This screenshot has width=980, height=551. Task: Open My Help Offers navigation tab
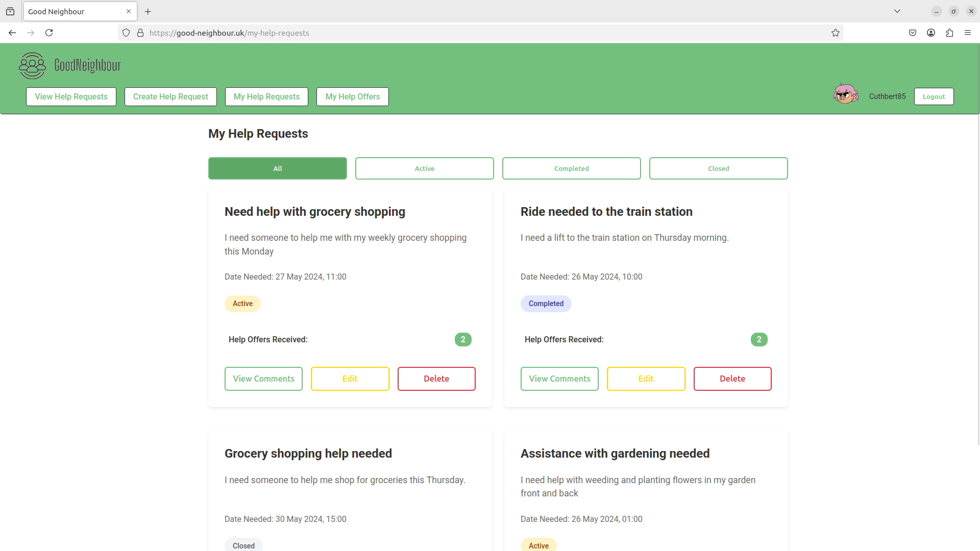353,96
